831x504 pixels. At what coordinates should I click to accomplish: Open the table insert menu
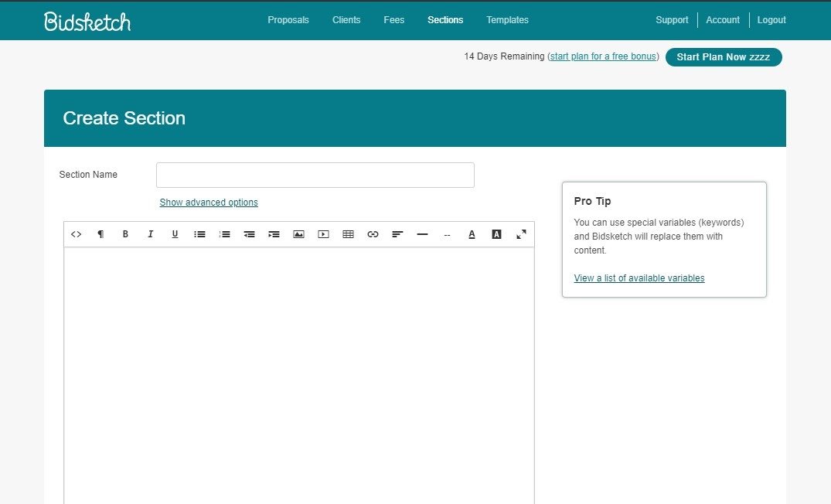point(348,234)
